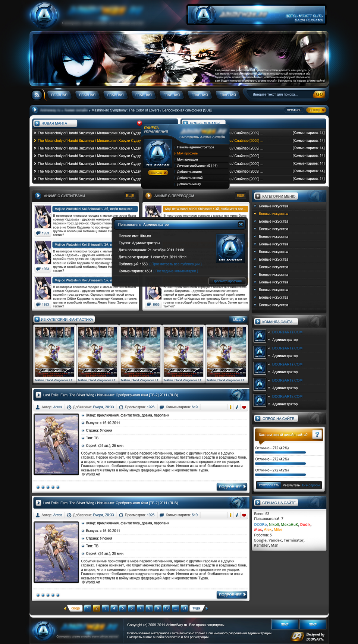358x644 pixels.
Task: Click the ГЛАВНАЯ tab beside the RSS icon
Action: (x=59, y=95)
